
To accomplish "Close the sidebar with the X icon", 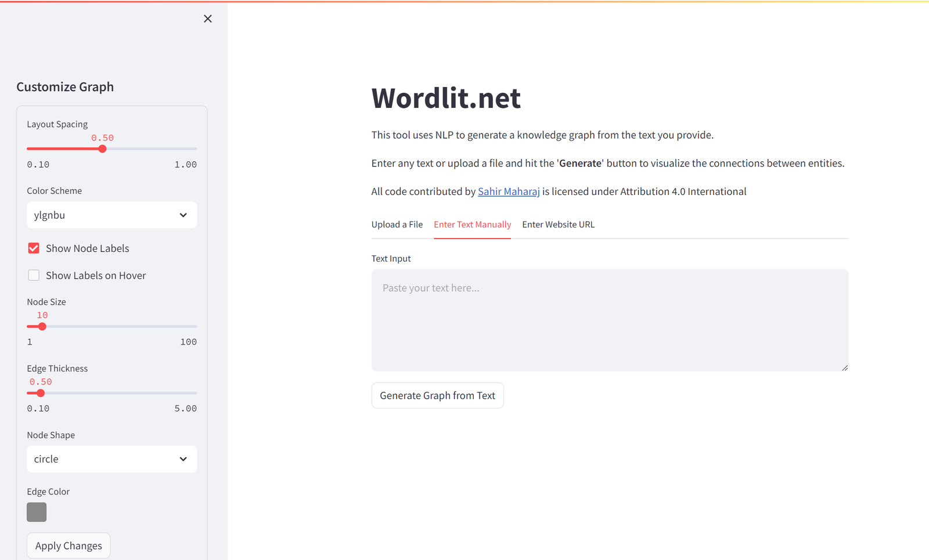I will 208,19.
